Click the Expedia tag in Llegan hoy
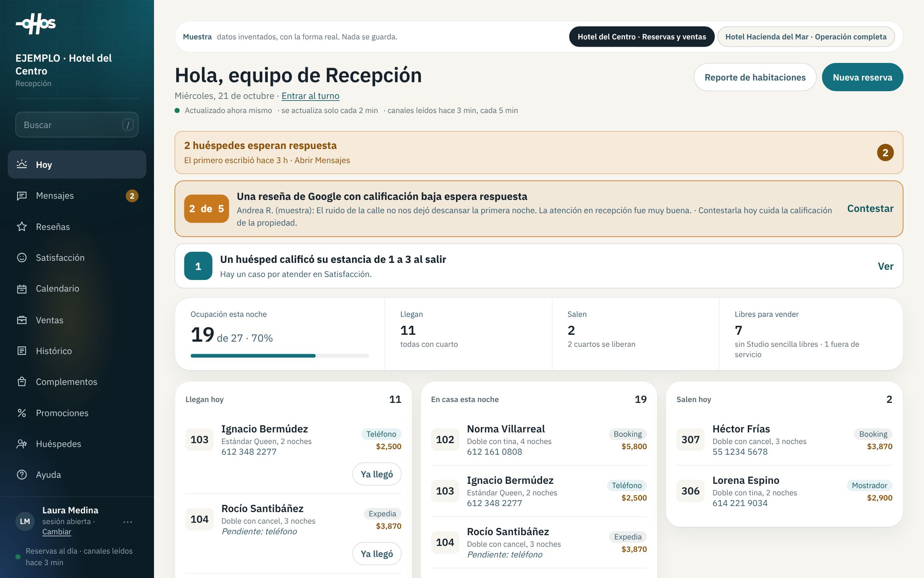Viewport: 924px width, 578px height. point(382,514)
